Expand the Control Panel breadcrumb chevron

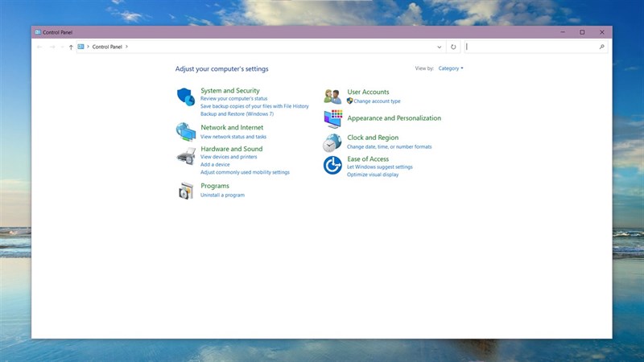pos(126,47)
